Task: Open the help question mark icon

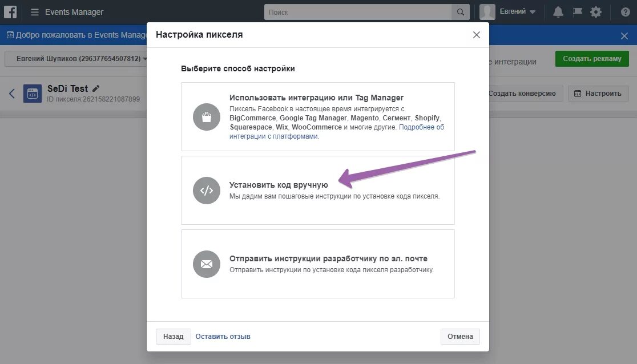Action: click(x=625, y=12)
